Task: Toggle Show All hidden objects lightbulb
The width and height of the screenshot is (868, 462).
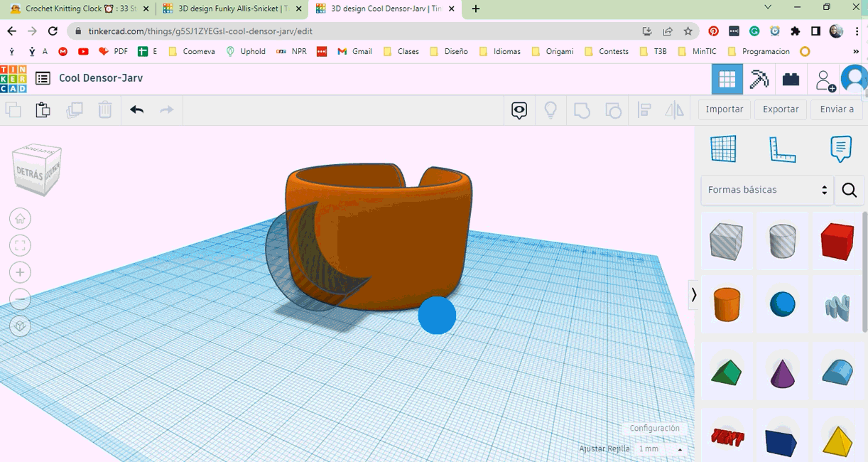Action: click(x=550, y=109)
